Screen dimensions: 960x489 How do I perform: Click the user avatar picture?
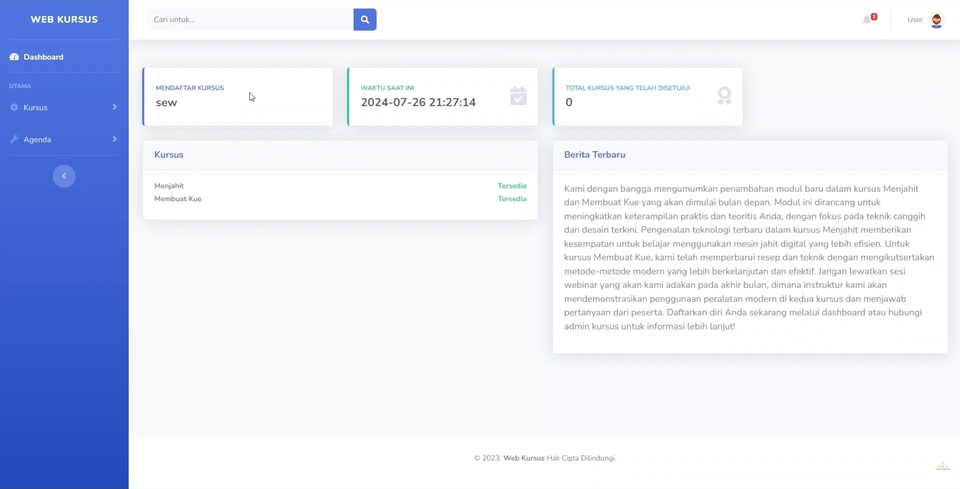(x=936, y=20)
